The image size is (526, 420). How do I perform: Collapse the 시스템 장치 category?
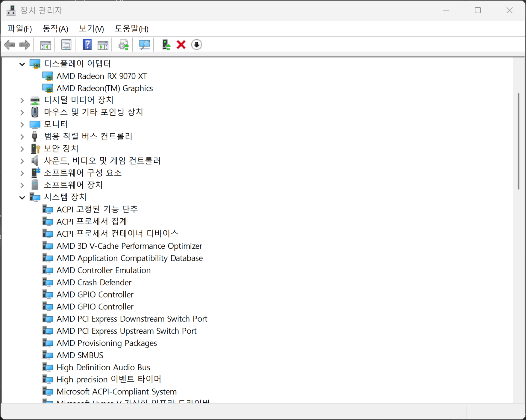22,197
